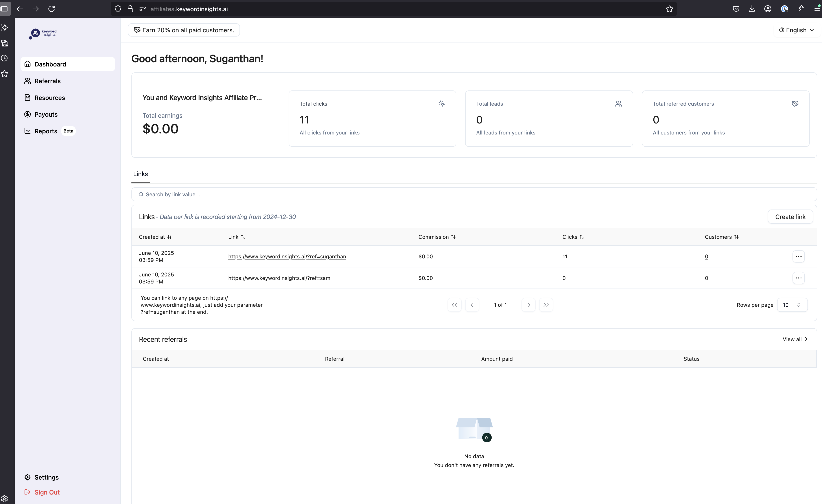Open the English language dropdown
This screenshot has height=504, width=822.
coord(796,30)
